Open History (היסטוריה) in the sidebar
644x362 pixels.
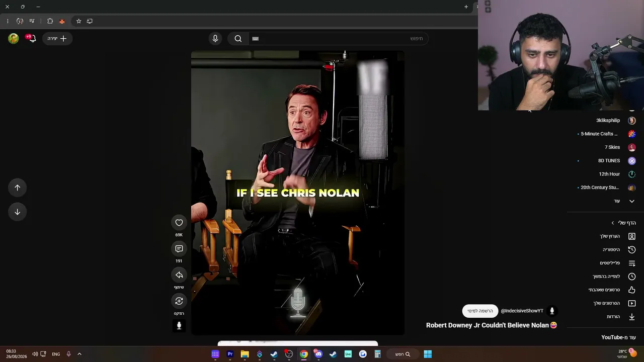click(604, 249)
